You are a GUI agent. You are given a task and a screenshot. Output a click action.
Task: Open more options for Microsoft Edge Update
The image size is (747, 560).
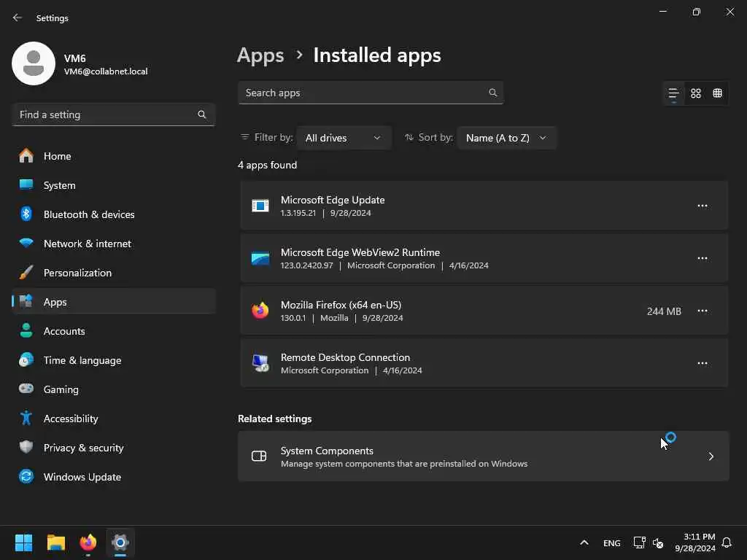703,206
